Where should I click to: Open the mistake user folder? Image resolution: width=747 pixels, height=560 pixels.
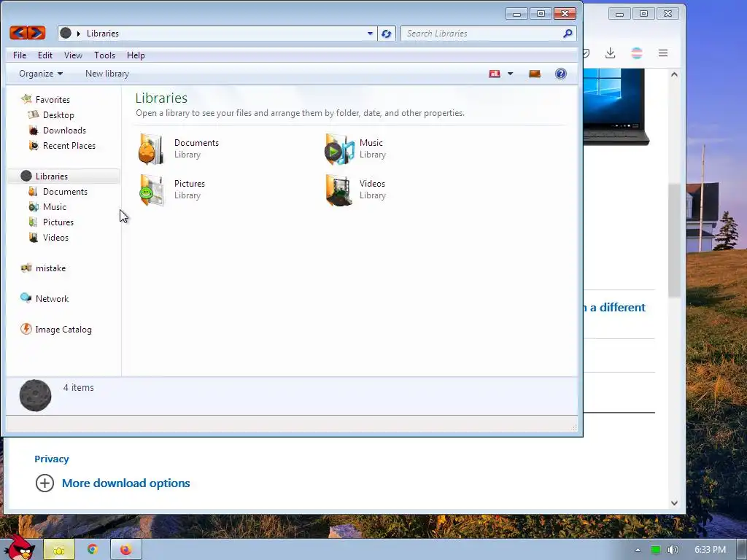pos(50,268)
